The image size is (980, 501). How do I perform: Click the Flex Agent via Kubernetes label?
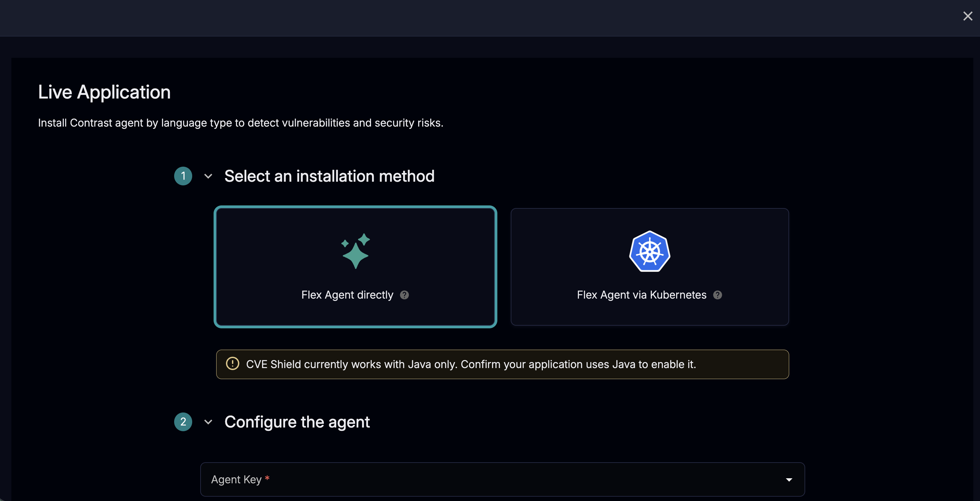642,295
